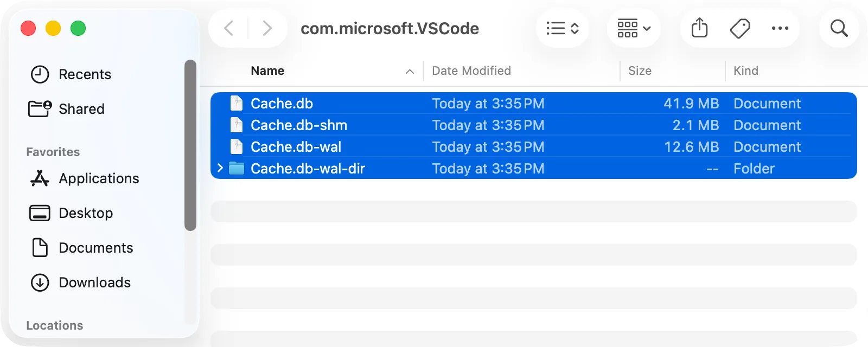
Task: Sort by the Size column header
Action: (640, 71)
